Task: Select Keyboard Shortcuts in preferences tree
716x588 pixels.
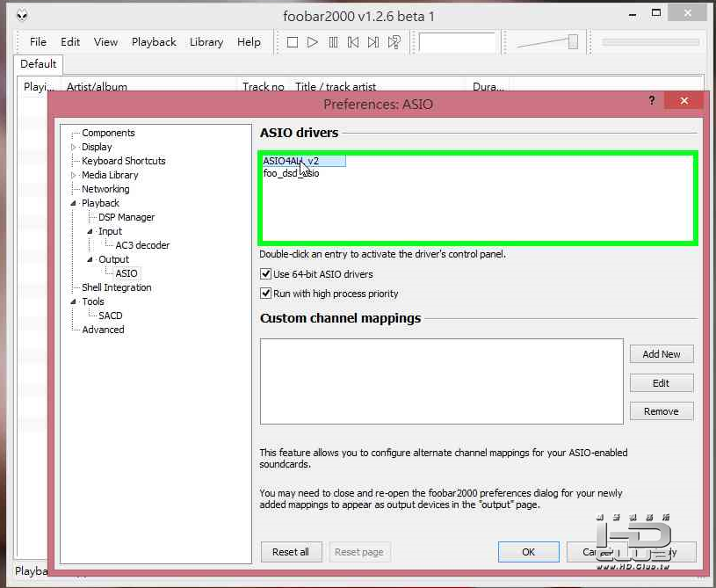Action: 123,161
